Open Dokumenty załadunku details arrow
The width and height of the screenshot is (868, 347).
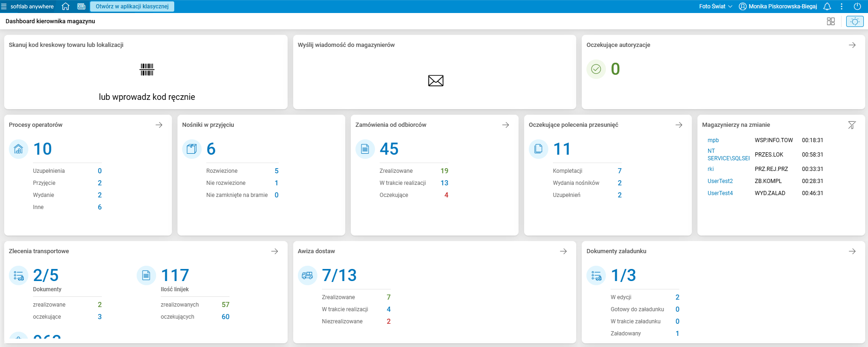click(852, 251)
